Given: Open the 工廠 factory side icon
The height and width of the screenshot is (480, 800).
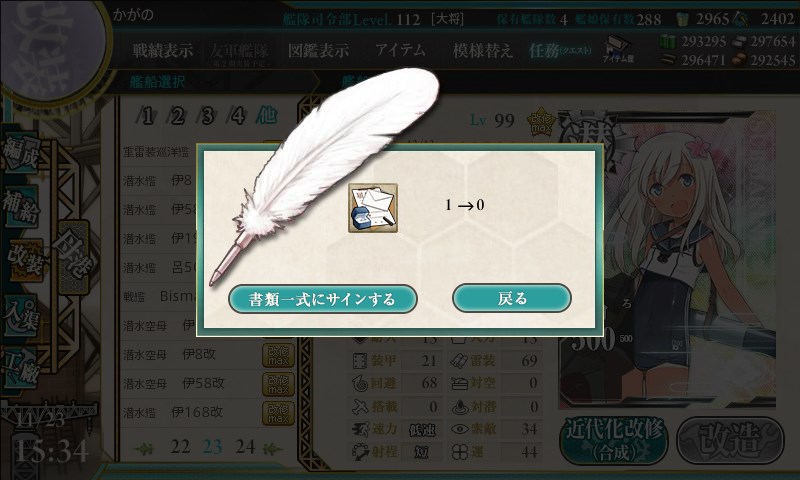Looking at the screenshot, I should 21,368.
